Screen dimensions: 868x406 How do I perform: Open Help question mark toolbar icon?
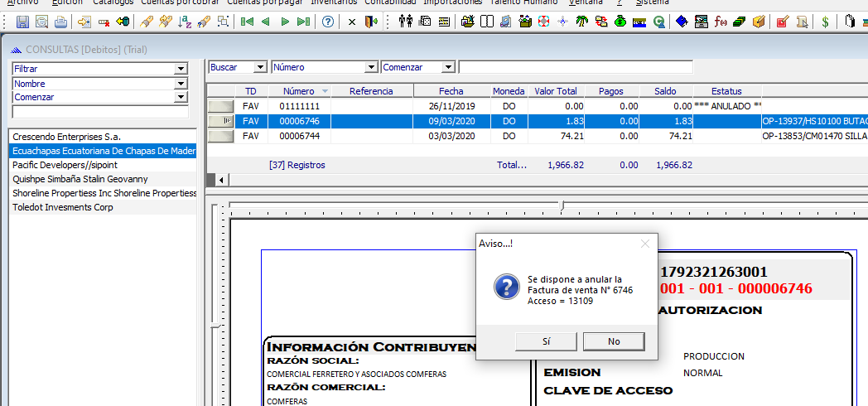tap(328, 22)
